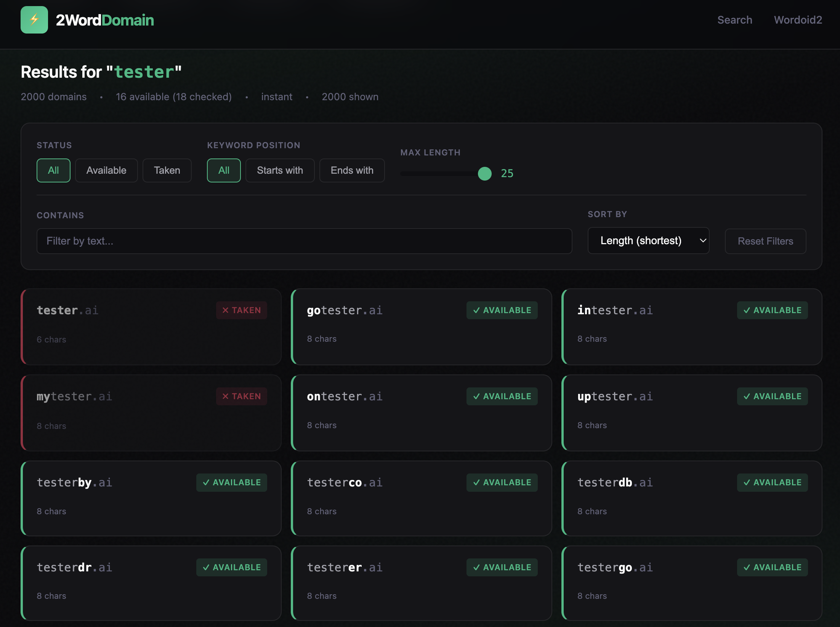
Task: Open the Wordoid2 page
Action: (797, 20)
